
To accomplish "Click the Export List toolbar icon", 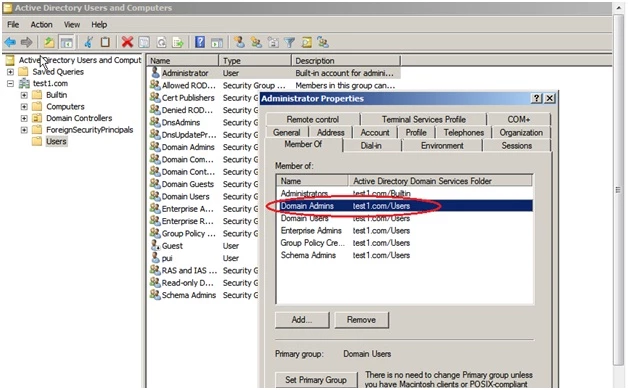I will click(x=178, y=42).
